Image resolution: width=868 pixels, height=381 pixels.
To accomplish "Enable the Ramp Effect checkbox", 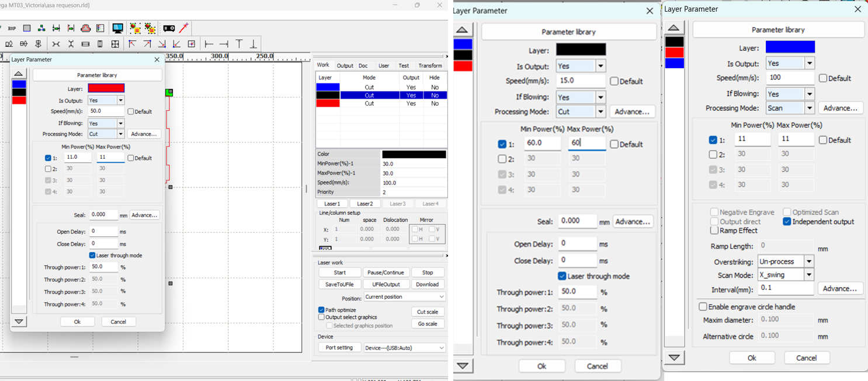I will point(714,230).
